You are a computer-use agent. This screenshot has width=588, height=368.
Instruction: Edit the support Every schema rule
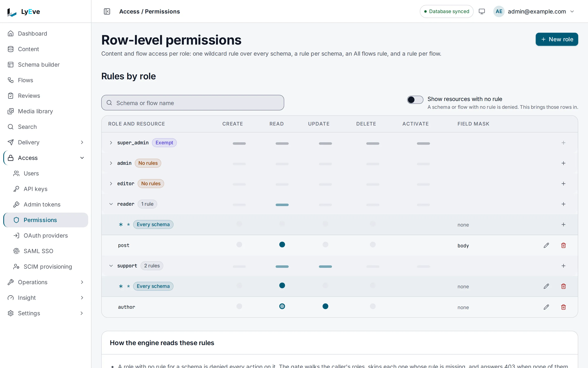coord(546,286)
